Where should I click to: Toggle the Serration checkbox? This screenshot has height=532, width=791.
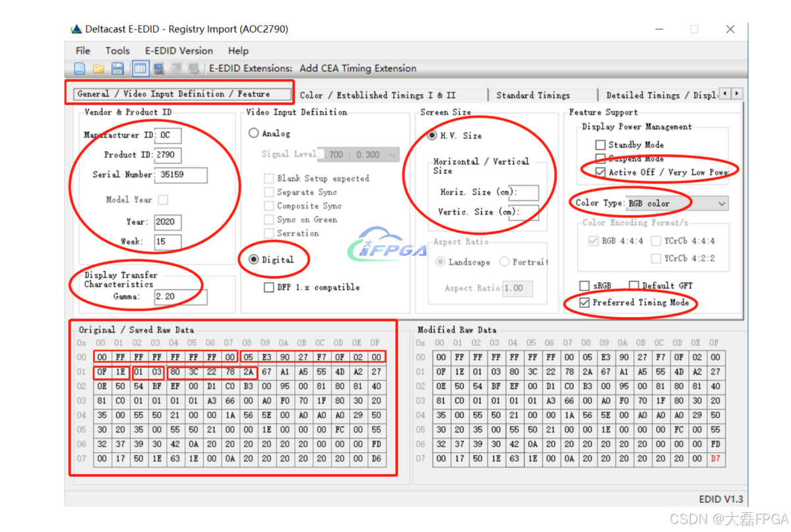(269, 233)
